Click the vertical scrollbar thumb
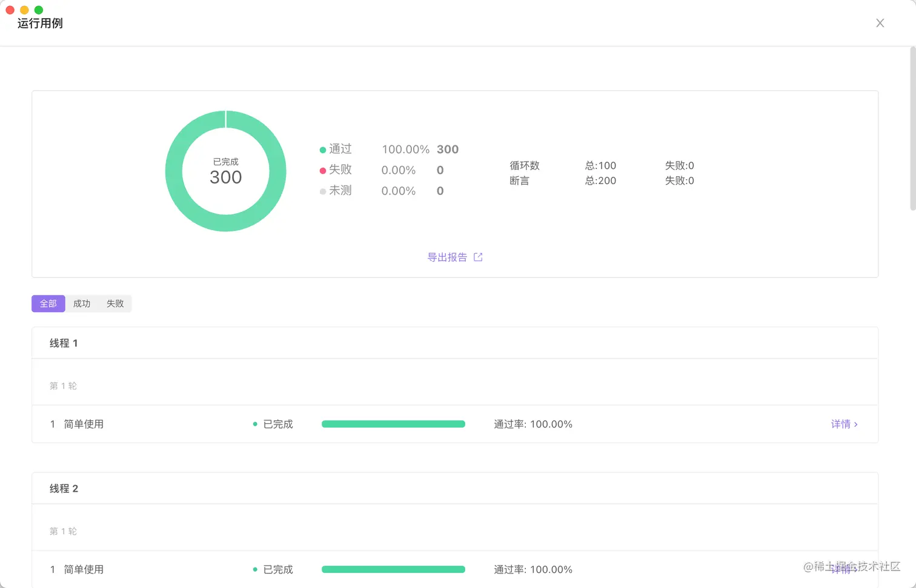This screenshot has width=916, height=588. (x=912, y=128)
